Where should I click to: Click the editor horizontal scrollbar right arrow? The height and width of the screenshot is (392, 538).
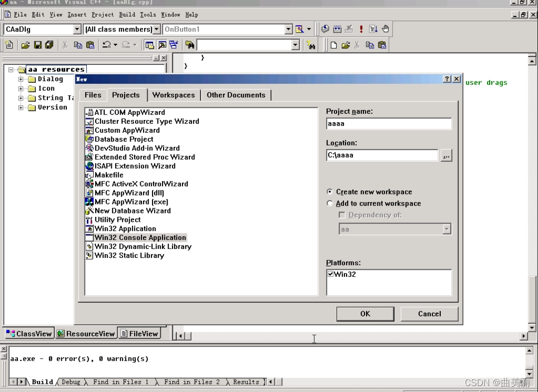524,336
